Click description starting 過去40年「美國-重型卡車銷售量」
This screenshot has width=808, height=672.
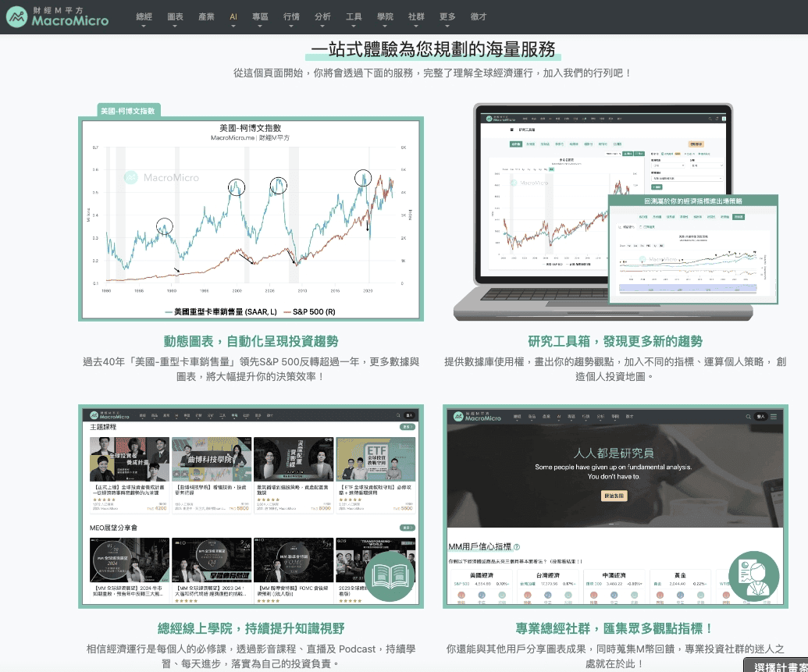[x=251, y=369]
